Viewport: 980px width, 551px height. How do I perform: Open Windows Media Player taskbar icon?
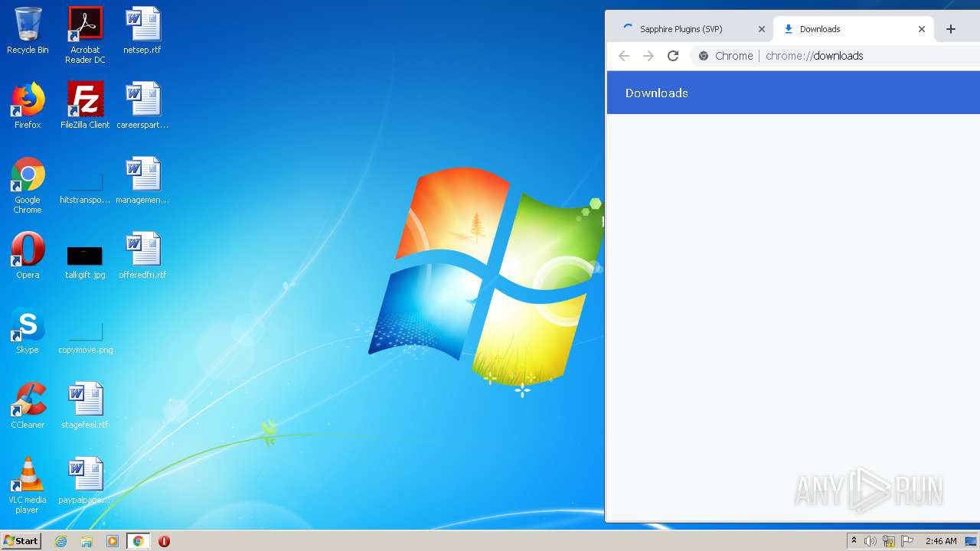[x=113, y=541]
